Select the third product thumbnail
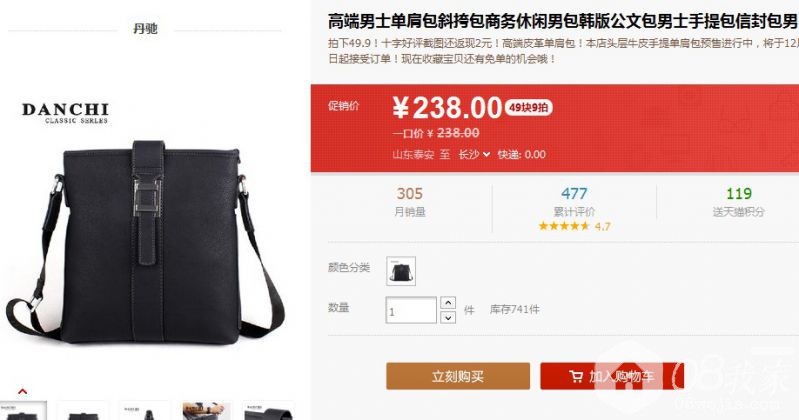 (x=145, y=411)
